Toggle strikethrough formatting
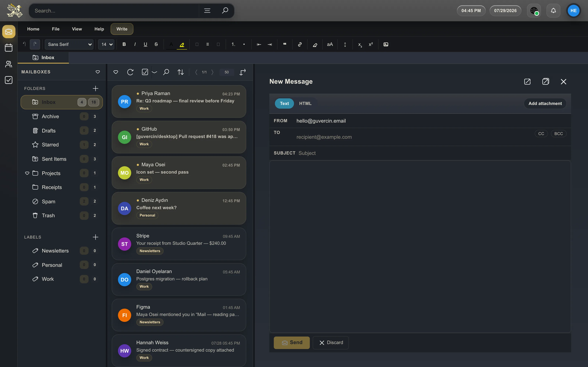This screenshot has height=367, width=588. pyautogui.click(x=156, y=44)
